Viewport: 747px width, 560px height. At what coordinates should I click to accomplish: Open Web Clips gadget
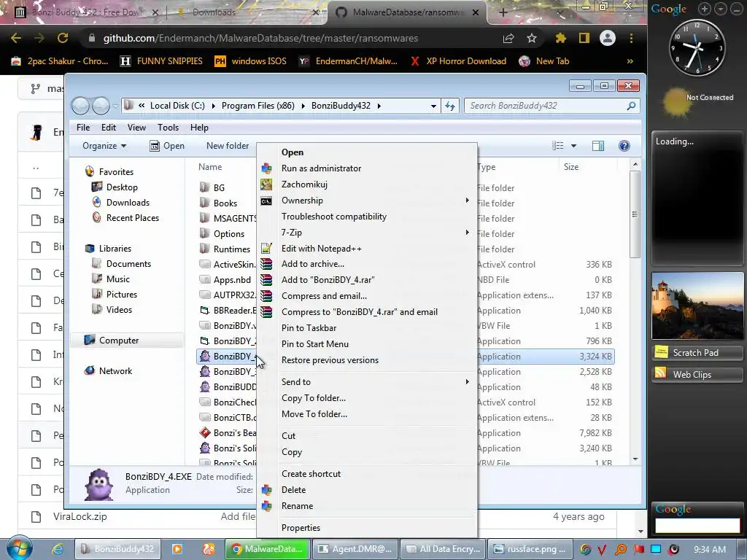[697, 375]
